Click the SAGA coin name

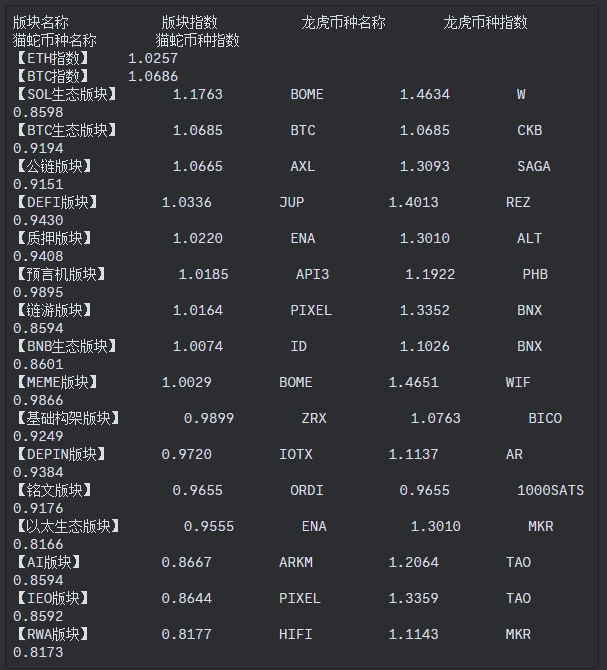pos(534,166)
